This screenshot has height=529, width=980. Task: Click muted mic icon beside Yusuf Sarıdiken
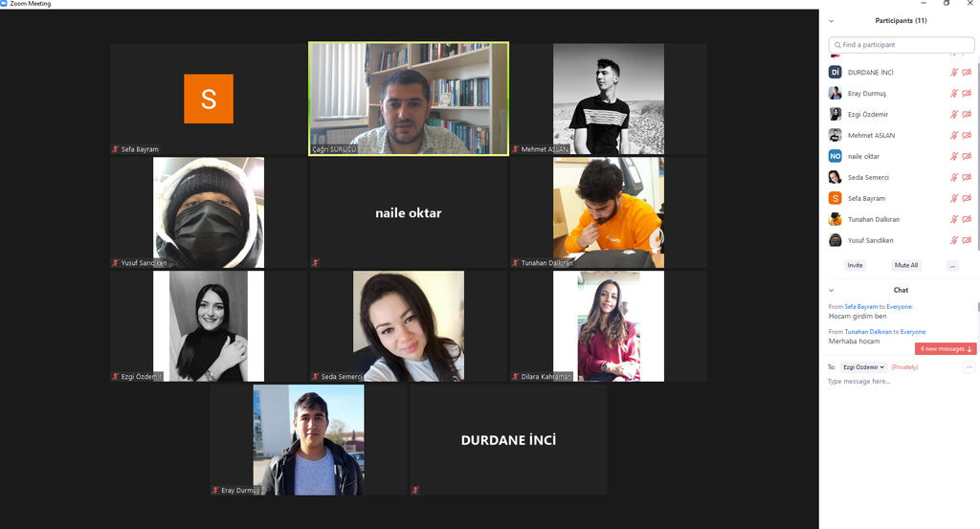[x=954, y=240]
